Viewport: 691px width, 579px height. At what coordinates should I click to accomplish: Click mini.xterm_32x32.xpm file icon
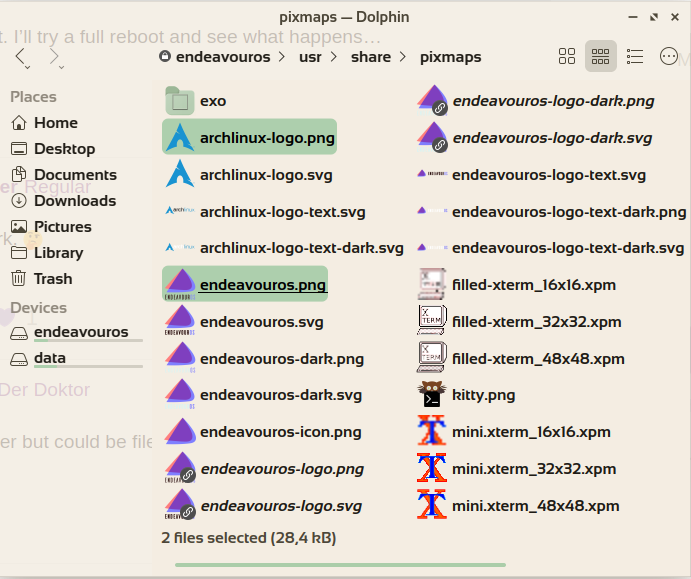[431, 469]
